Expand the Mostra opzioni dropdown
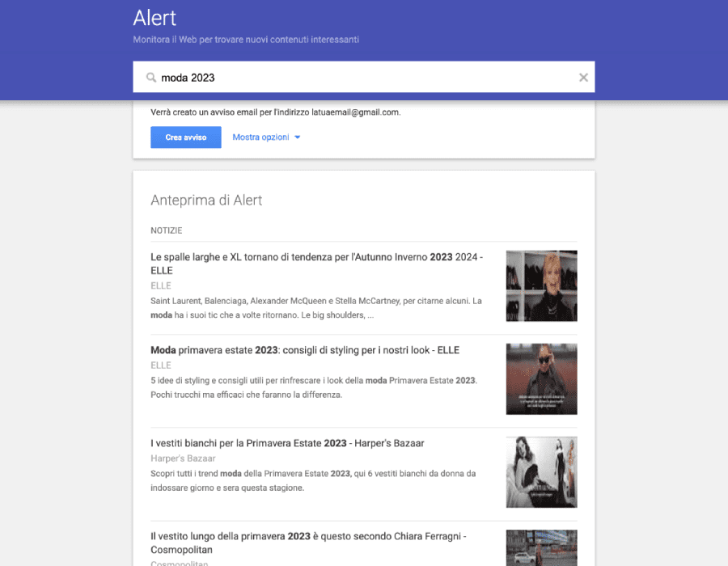728x566 pixels. [x=266, y=137]
